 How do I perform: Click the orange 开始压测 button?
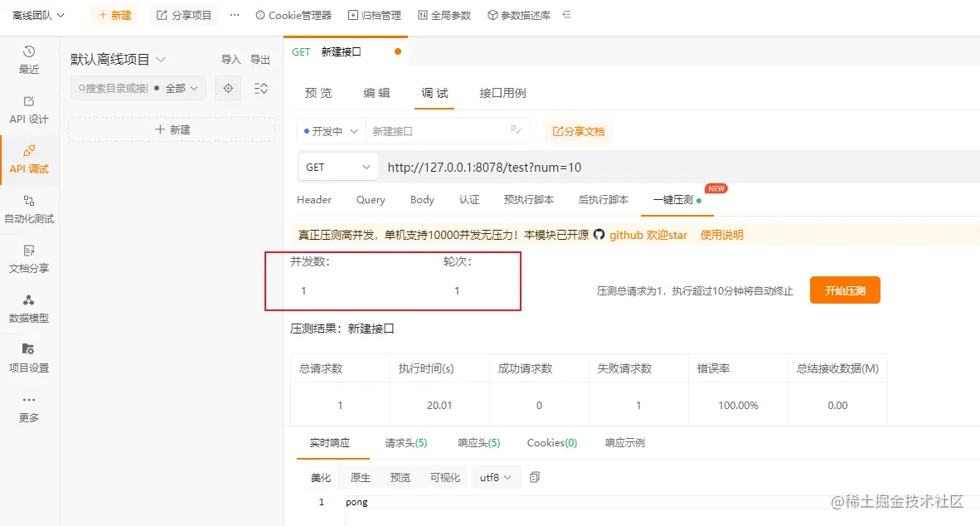click(x=845, y=290)
